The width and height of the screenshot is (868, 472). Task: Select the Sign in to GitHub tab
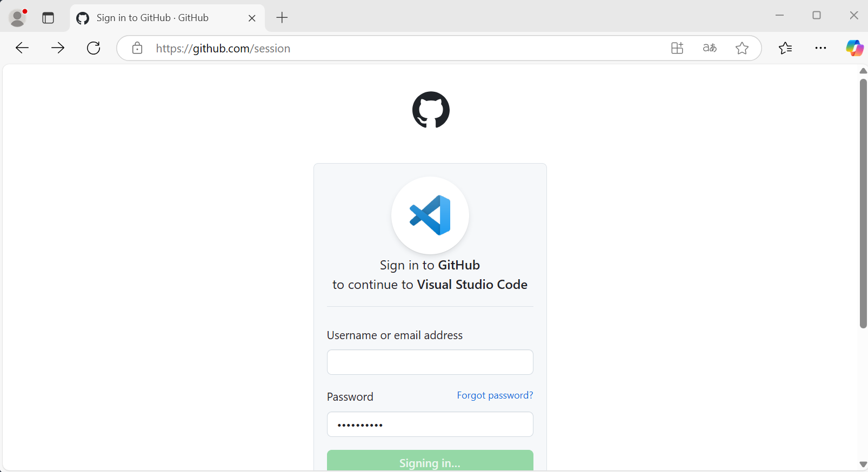click(168, 18)
